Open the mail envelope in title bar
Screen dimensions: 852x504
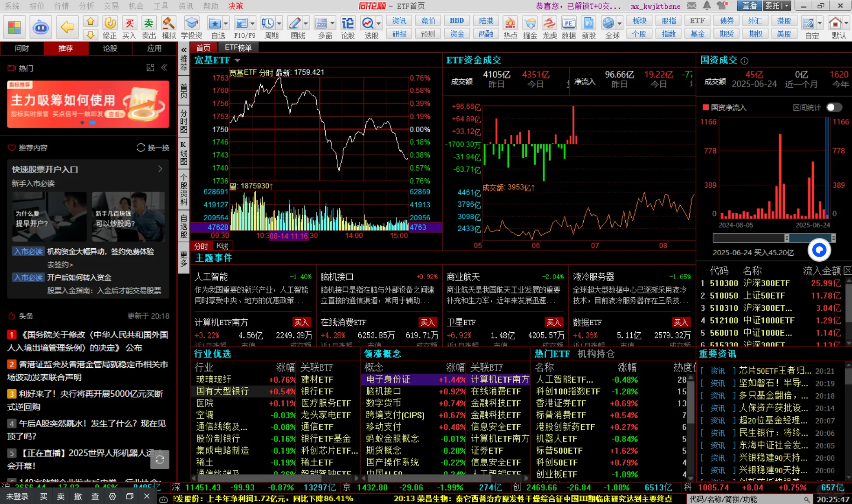[x=691, y=6]
